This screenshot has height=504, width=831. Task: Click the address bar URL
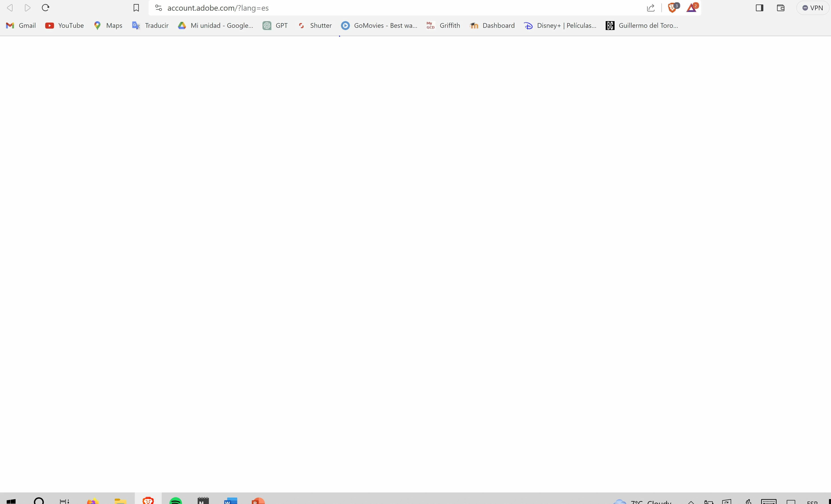coord(218,8)
